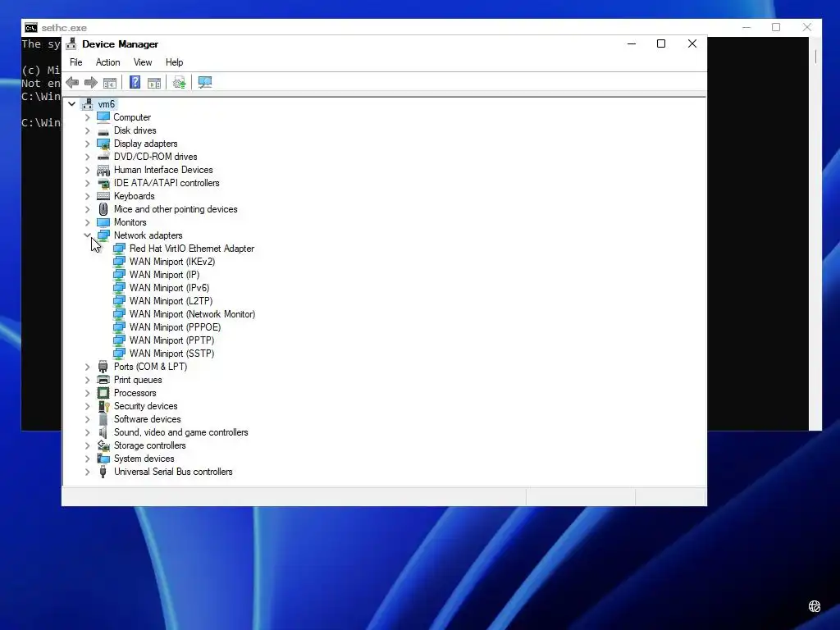This screenshot has height=630, width=840.
Task: Click the Network adapters category icon
Action: coord(103,235)
